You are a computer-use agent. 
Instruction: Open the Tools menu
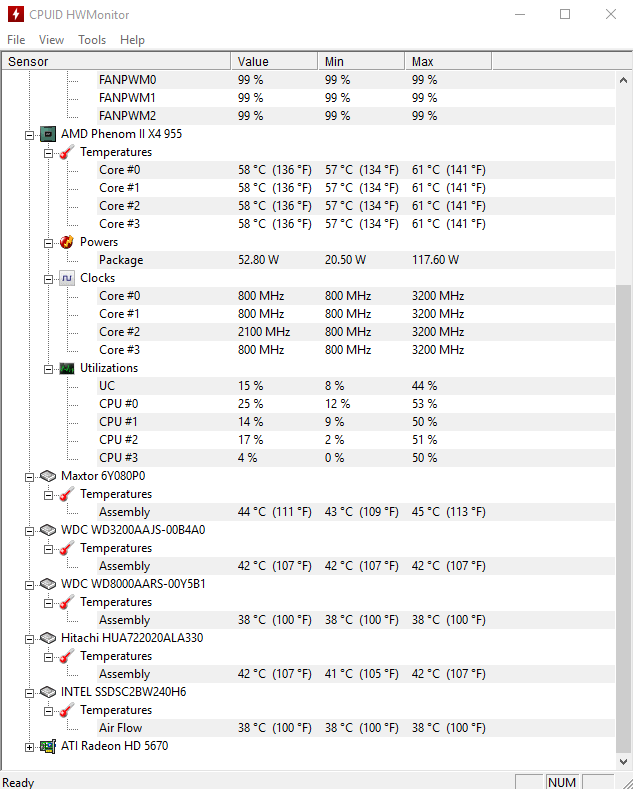[92, 40]
